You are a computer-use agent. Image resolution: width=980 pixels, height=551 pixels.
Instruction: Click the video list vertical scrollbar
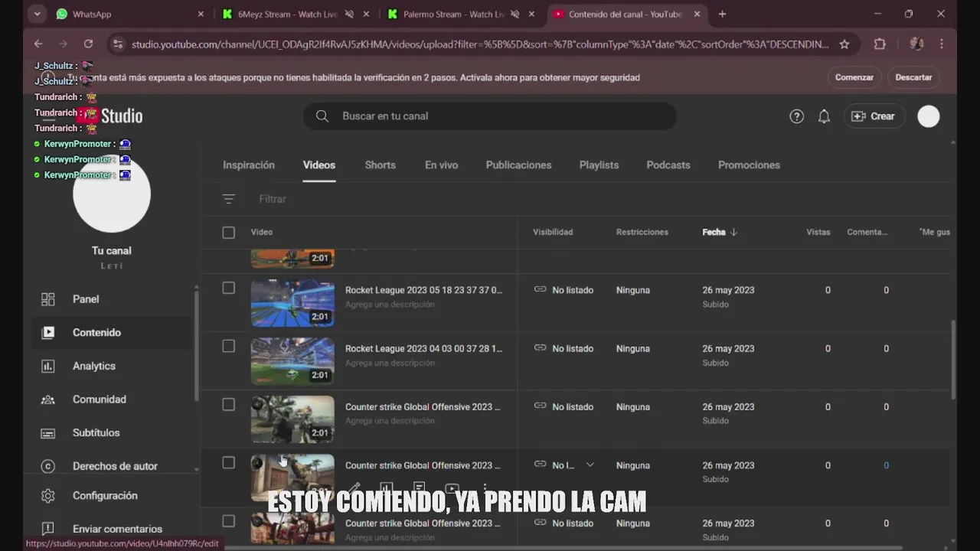tap(952, 360)
